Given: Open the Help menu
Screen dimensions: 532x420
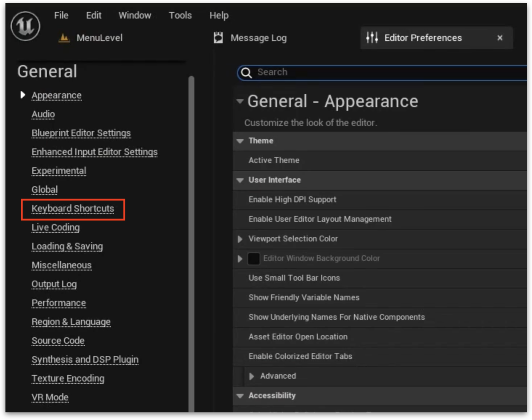Looking at the screenshot, I should click(219, 15).
